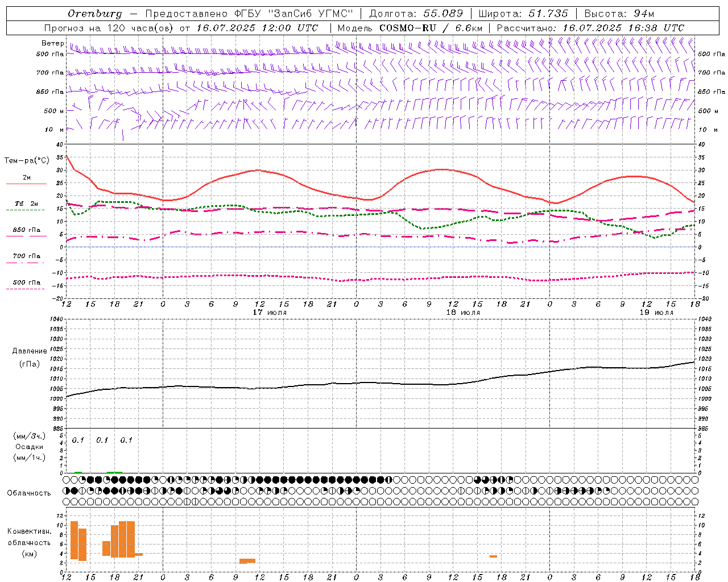Click the Конвективн. label
728x582 pixels.
point(30,531)
